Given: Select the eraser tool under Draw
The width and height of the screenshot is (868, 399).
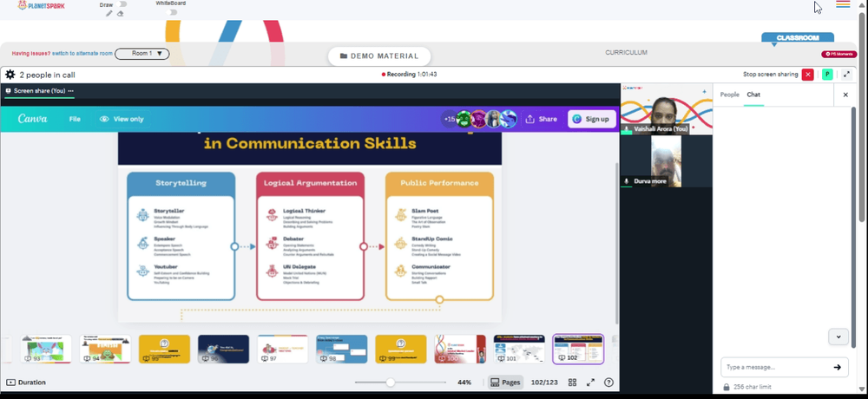Looking at the screenshot, I should point(120,13).
